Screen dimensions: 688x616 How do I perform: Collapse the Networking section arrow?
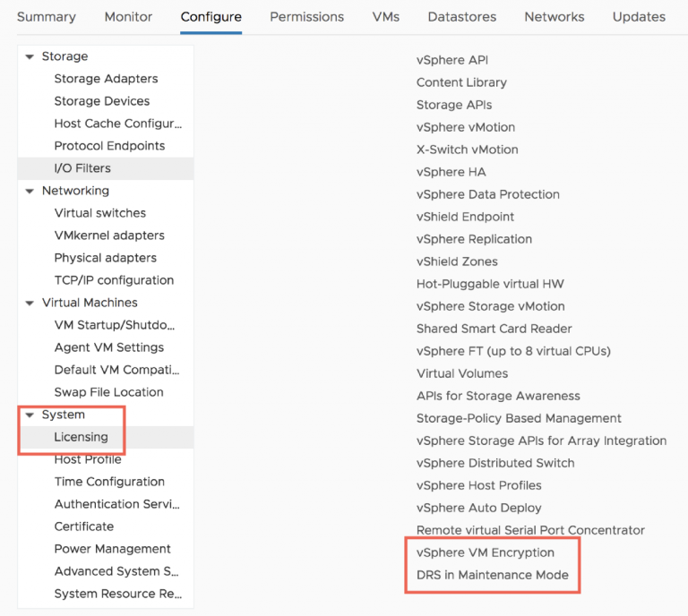click(30, 192)
